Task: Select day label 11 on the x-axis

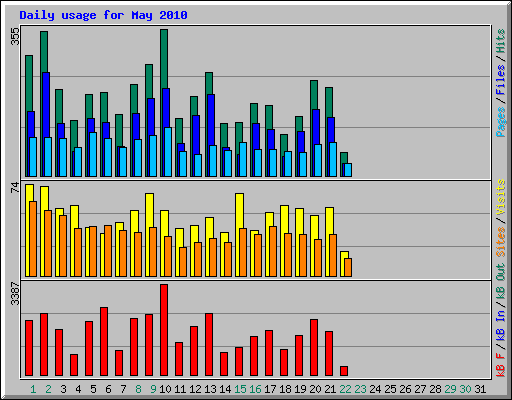Action: [180, 389]
